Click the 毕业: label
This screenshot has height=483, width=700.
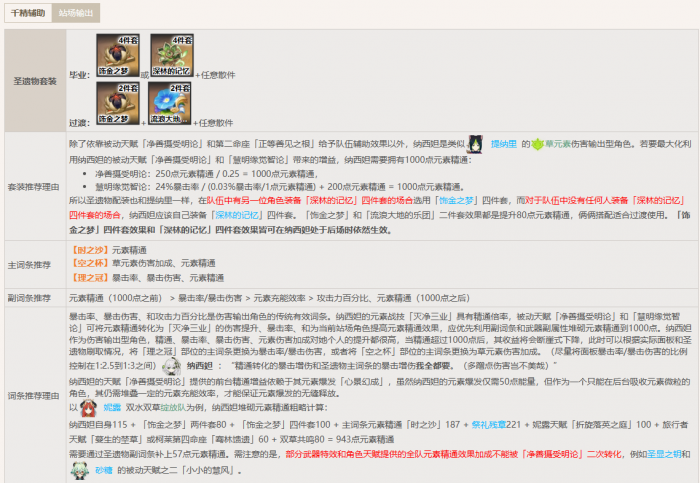tap(79, 75)
